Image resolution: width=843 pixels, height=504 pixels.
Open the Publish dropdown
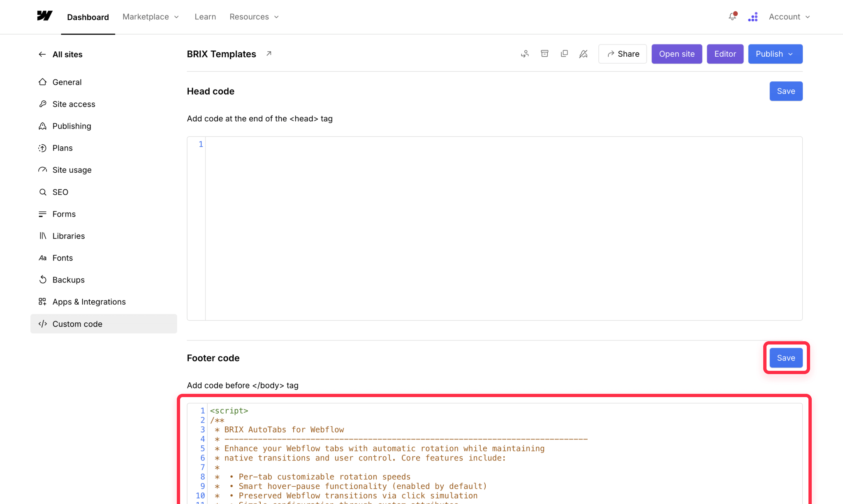[x=775, y=54]
